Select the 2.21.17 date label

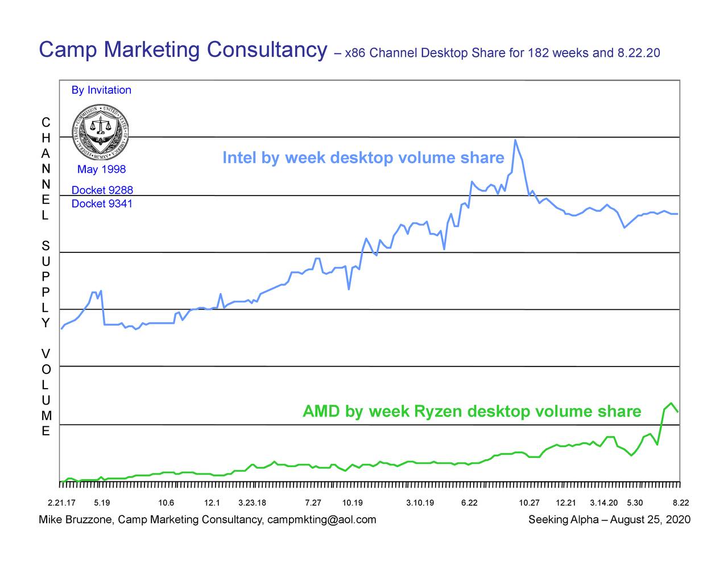[x=62, y=502]
